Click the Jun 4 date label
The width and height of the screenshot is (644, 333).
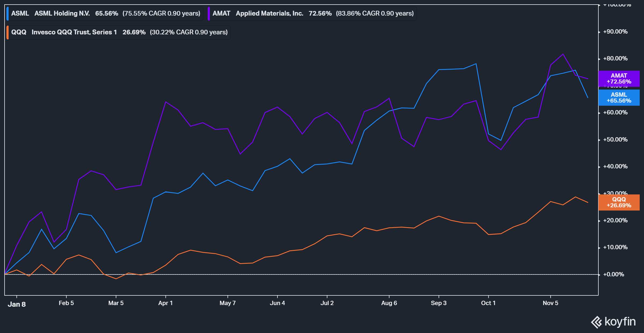pyautogui.click(x=277, y=303)
